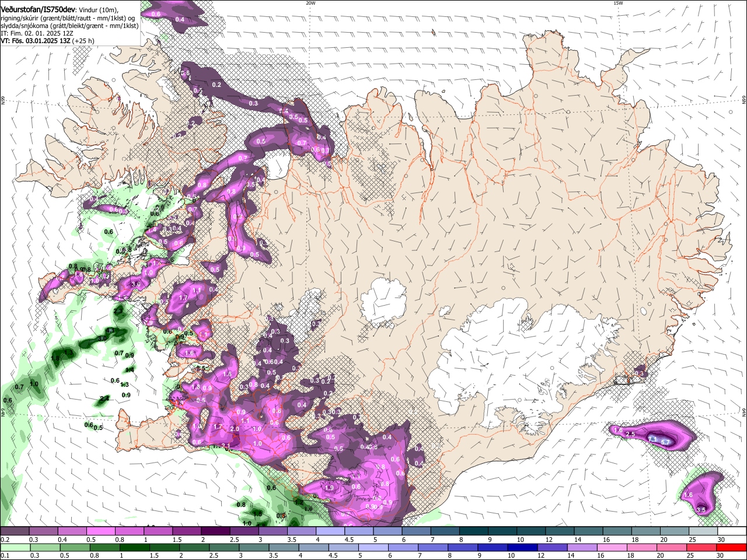The height and width of the screenshot is (560, 747).
Task: Select the dark teal swatch labeled 8 in upper legend
Action: point(473,531)
